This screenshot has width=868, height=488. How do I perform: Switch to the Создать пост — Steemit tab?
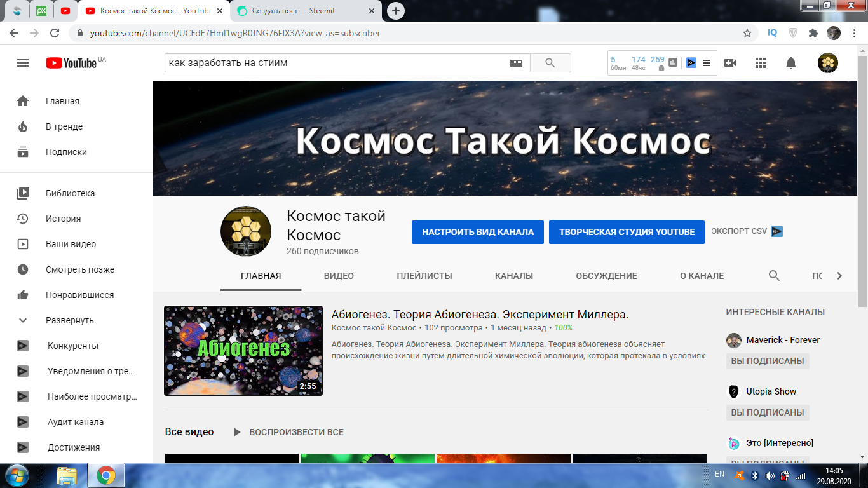[306, 11]
